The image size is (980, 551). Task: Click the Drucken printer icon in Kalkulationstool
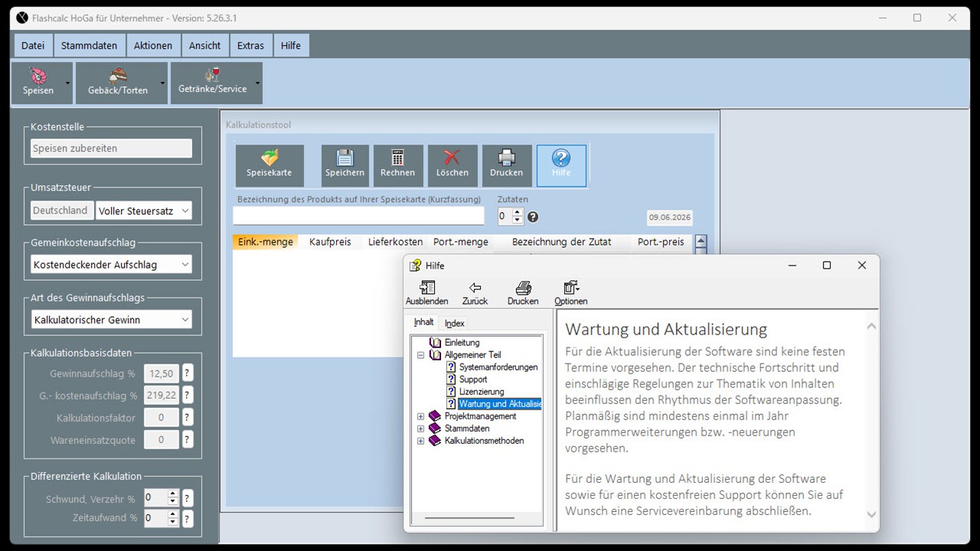(506, 165)
